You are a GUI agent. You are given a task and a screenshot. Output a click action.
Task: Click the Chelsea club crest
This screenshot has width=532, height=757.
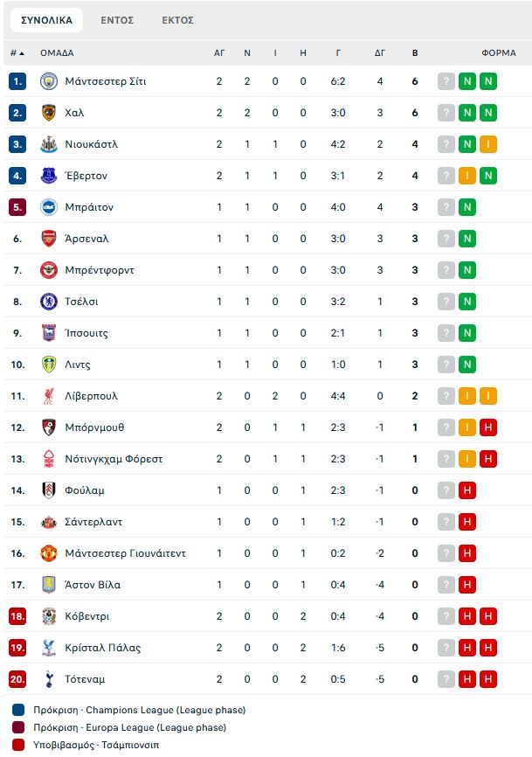coord(49,302)
